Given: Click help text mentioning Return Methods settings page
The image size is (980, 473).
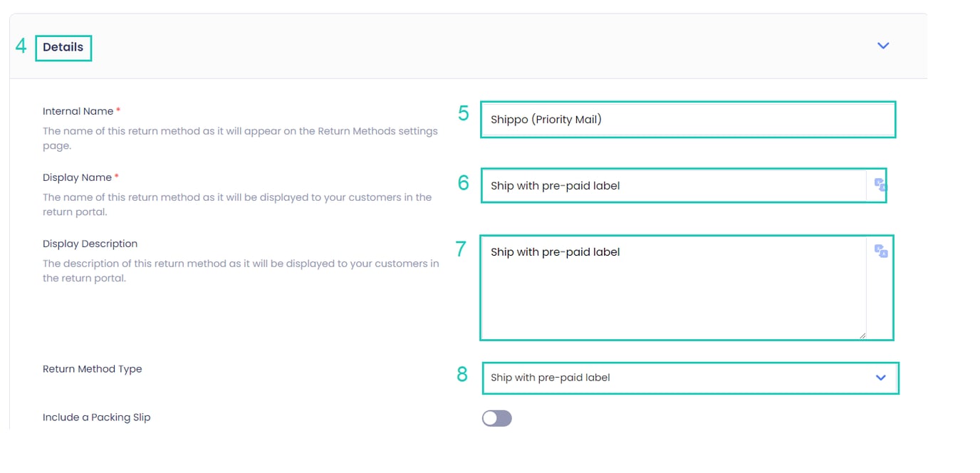Looking at the screenshot, I should pyautogui.click(x=240, y=137).
